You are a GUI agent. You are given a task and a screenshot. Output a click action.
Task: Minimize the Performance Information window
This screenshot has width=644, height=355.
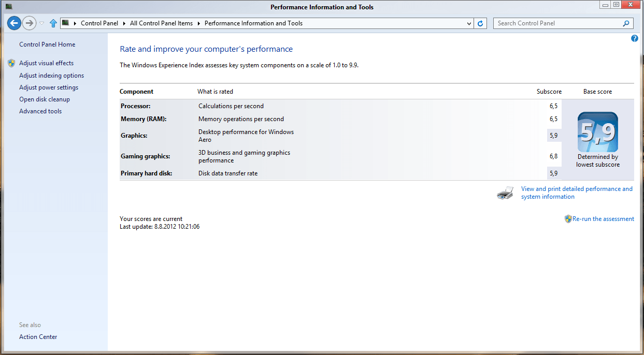click(x=605, y=4)
